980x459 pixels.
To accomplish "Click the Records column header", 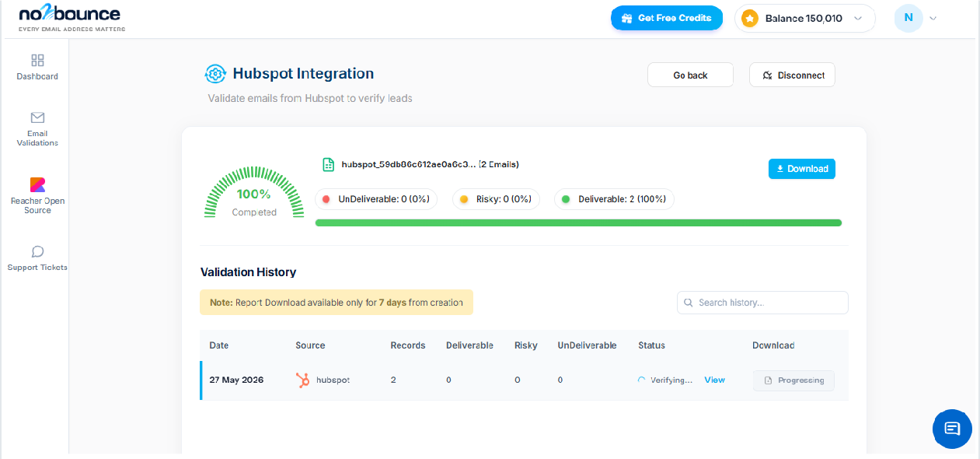I will (408, 345).
